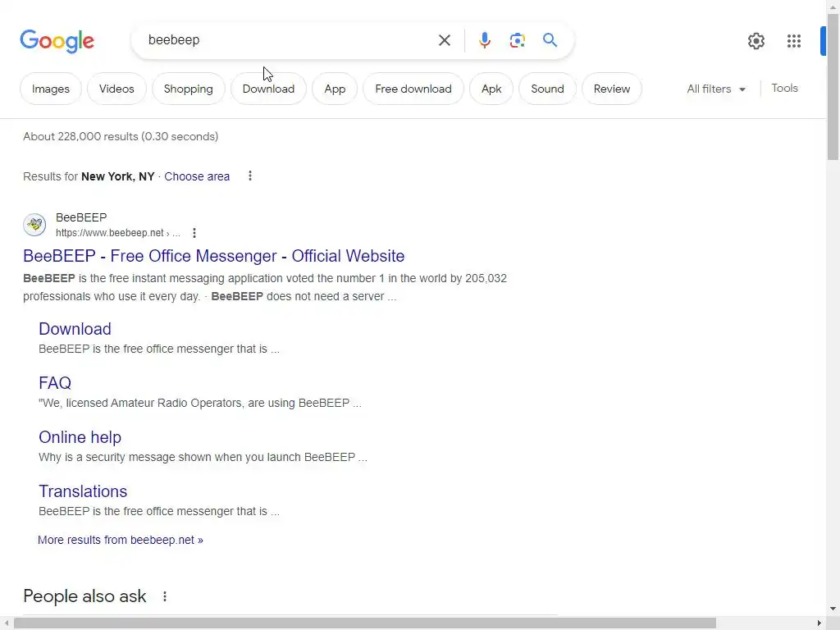This screenshot has height=630, width=840.
Task: Filter results by Videos
Action: (x=116, y=89)
